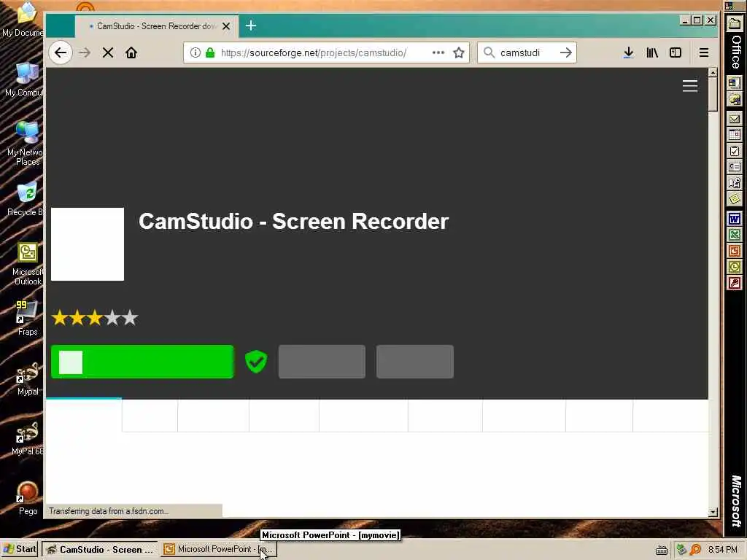
Task: Click the green network tray icon
Action: (x=681, y=550)
